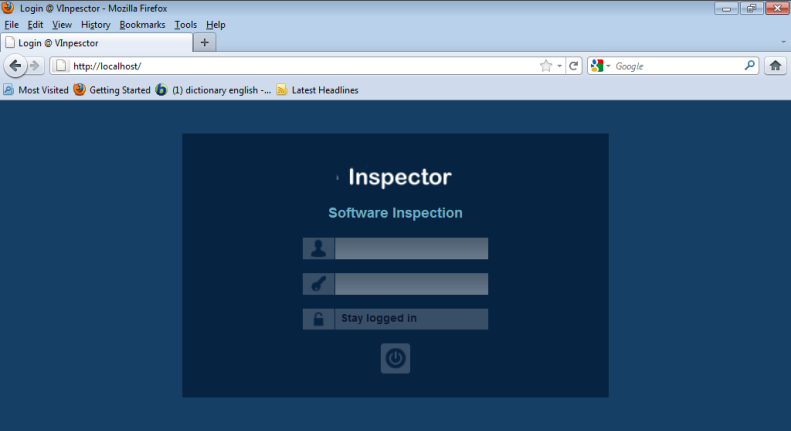
Task: Open the URL history dropdown arrow
Action: tap(560, 66)
